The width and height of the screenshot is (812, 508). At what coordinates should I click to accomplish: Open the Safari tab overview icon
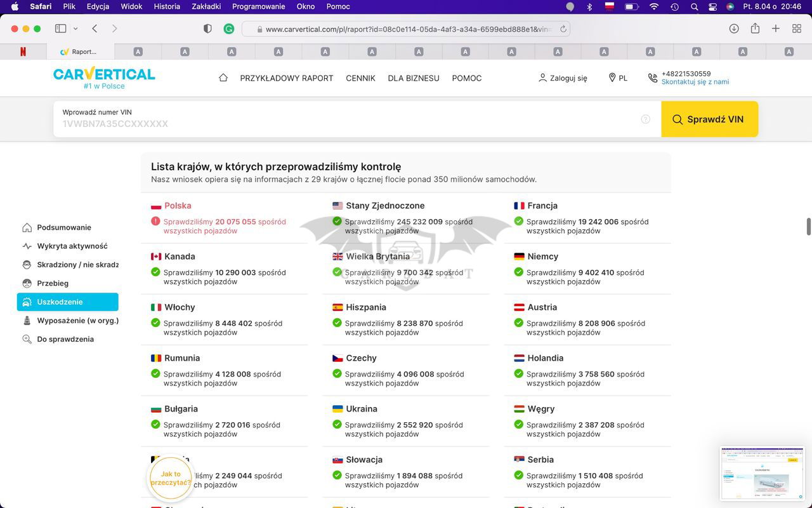(797, 29)
